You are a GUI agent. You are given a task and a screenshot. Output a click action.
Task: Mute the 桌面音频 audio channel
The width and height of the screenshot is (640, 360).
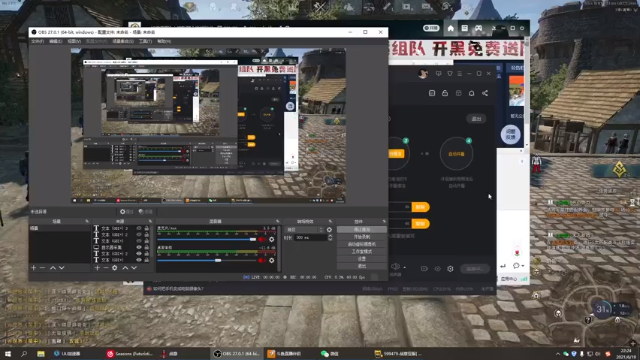262,260
